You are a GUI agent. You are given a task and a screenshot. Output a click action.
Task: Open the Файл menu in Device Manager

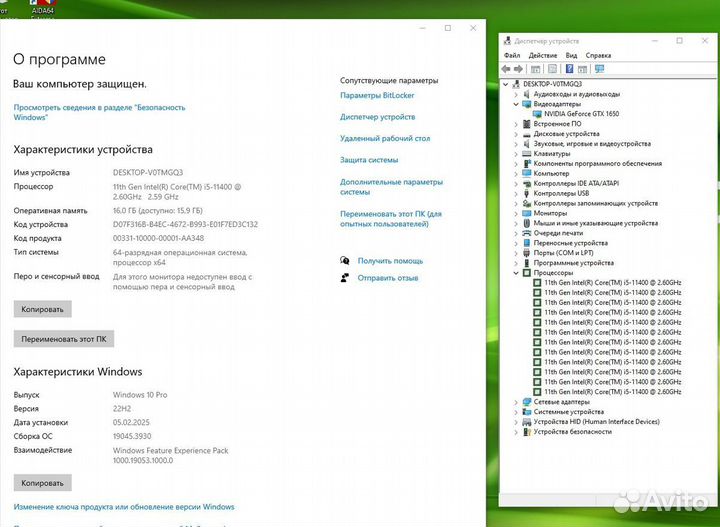point(512,55)
